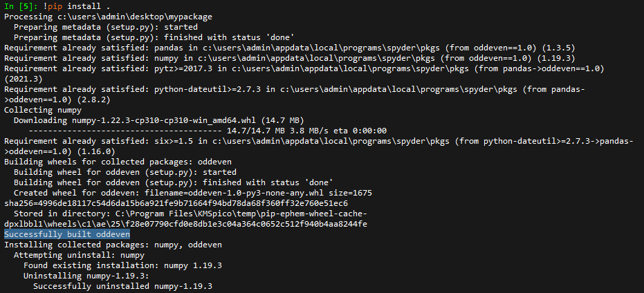Click the highlighted 'Successfully built oddeven' line

click(67, 234)
